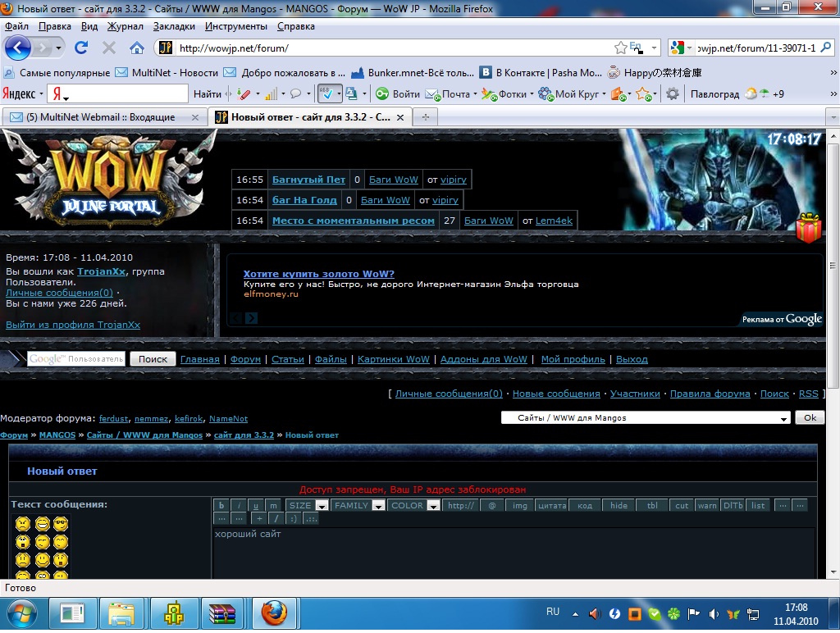Open the FAMILY font dropdown
Viewport: 840px width, 633px height.
[x=358, y=505]
